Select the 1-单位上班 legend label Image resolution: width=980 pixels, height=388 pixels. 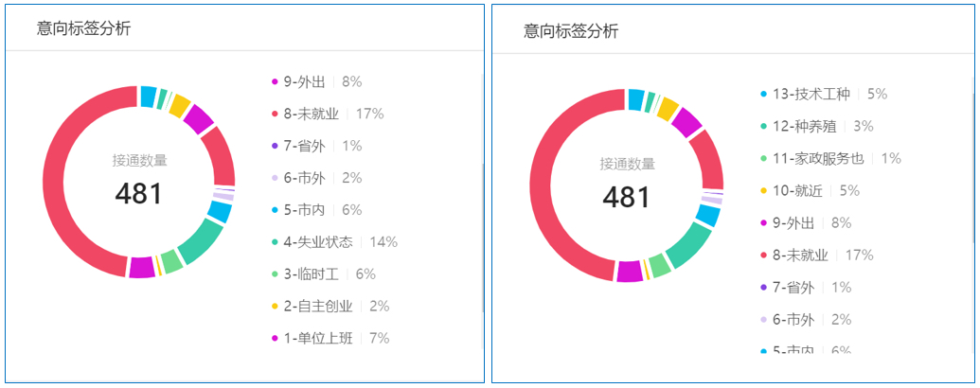[x=317, y=339]
